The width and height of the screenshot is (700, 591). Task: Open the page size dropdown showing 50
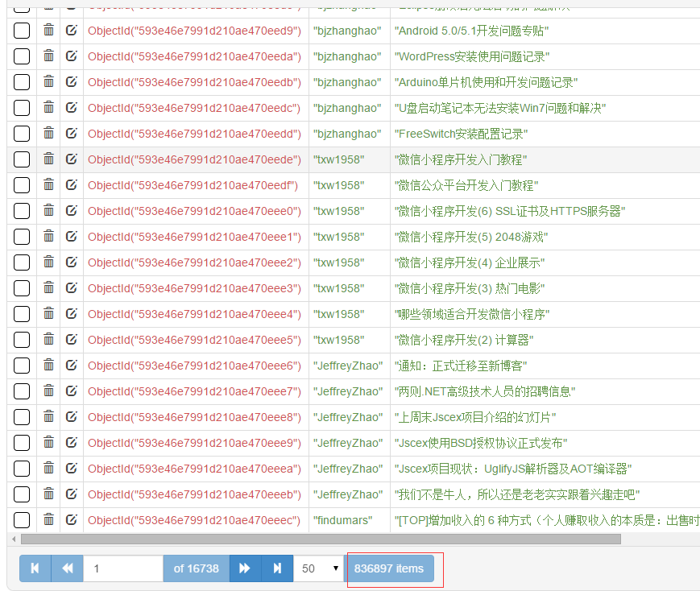tap(319, 568)
